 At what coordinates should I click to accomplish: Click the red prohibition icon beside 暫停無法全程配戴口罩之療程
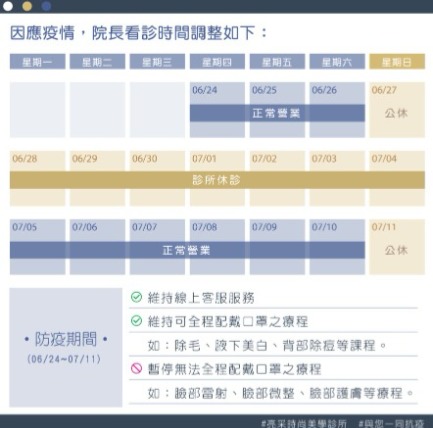pos(136,368)
